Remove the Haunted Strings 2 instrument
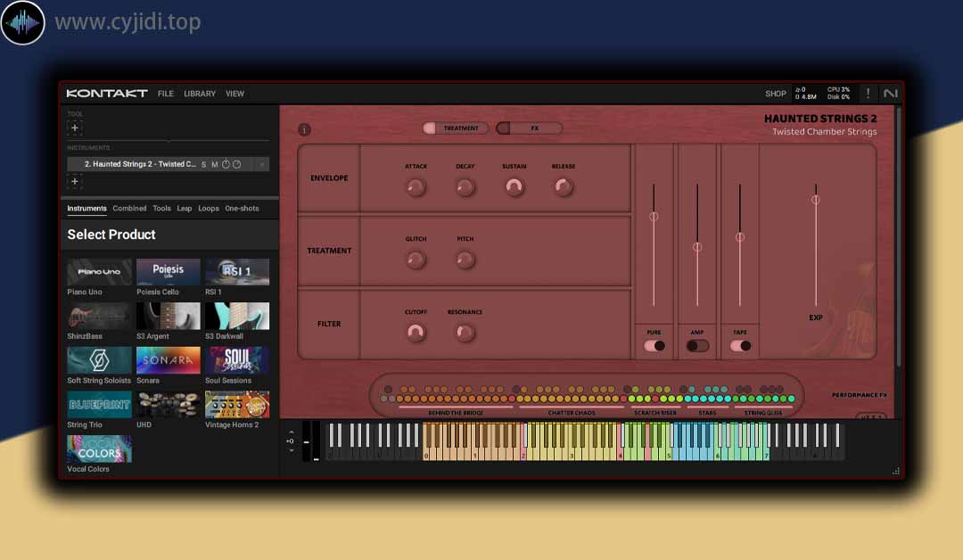The height and width of the screenshot is (560, 963). (261, 165)
